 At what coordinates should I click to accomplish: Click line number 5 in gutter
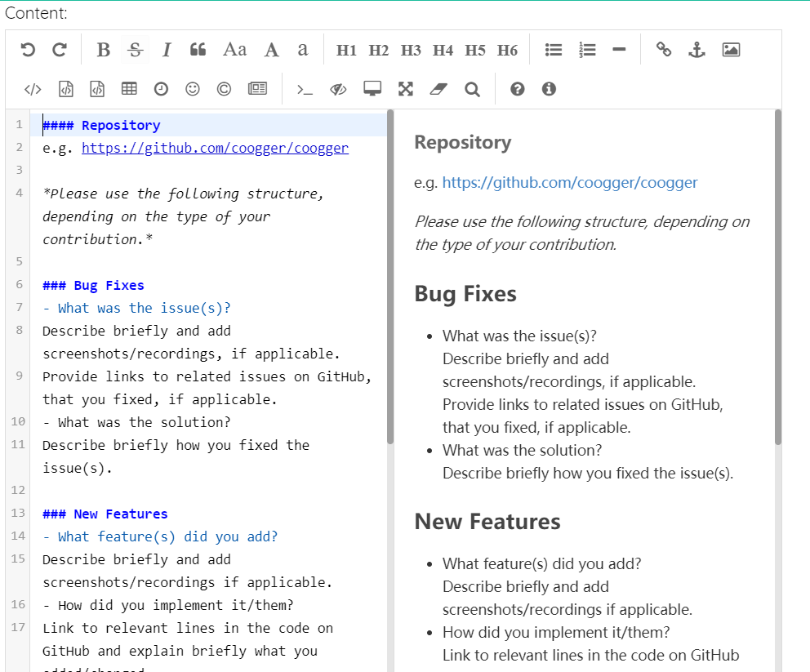[x=19, y=261]
